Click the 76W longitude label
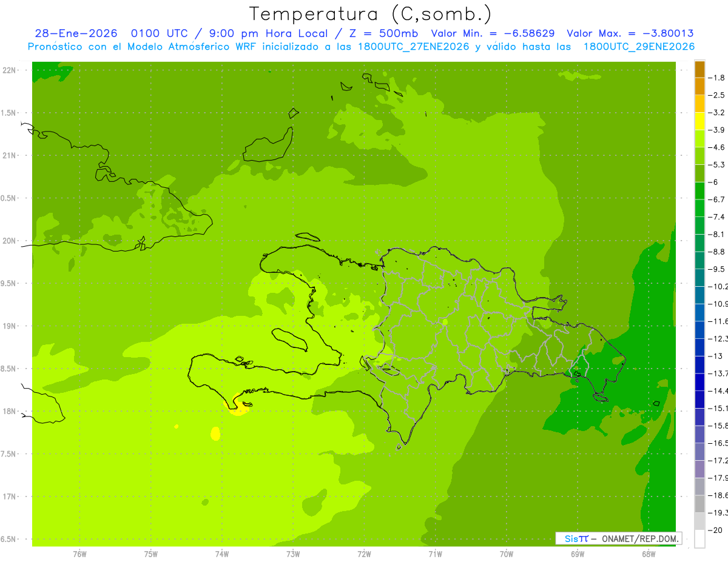Viewport: 728px width, 562px height. coord(79,554)
